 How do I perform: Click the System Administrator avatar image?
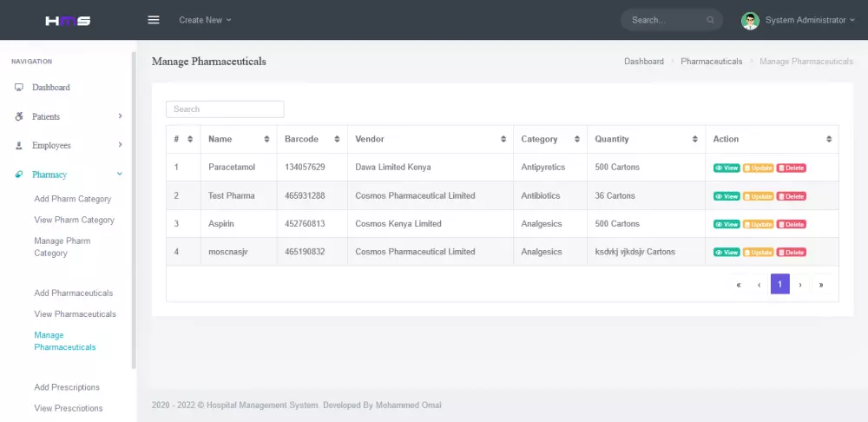pyautogui.click(x=750, y=20)
